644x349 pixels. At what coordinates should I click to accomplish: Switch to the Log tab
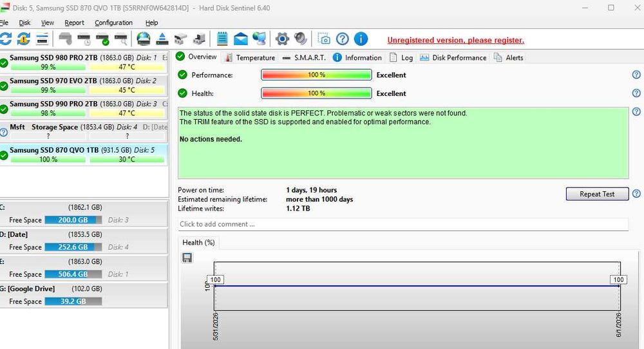point(401,57)
